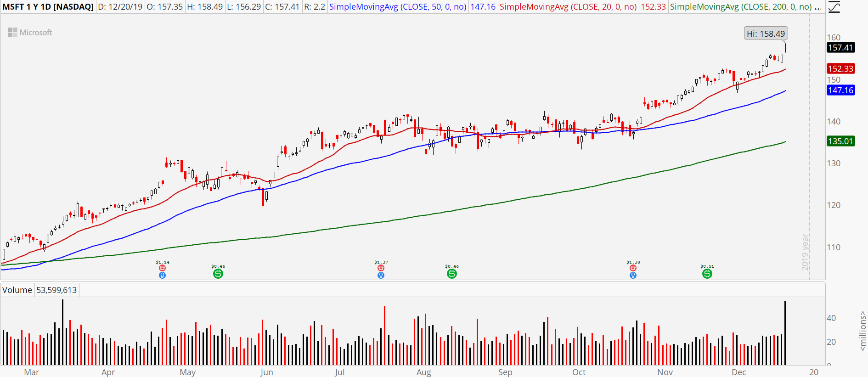Select the red 20-period SimpleMovingAvg label
This screenshot has width=868, height=377.
click(568, 7)
